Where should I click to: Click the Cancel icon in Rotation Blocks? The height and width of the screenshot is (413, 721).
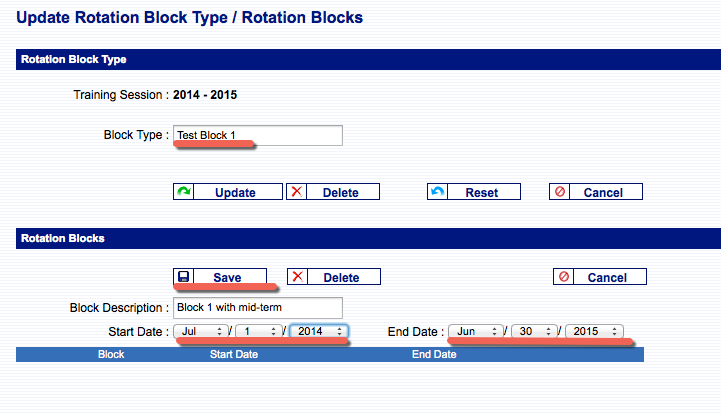click(564, 277)
